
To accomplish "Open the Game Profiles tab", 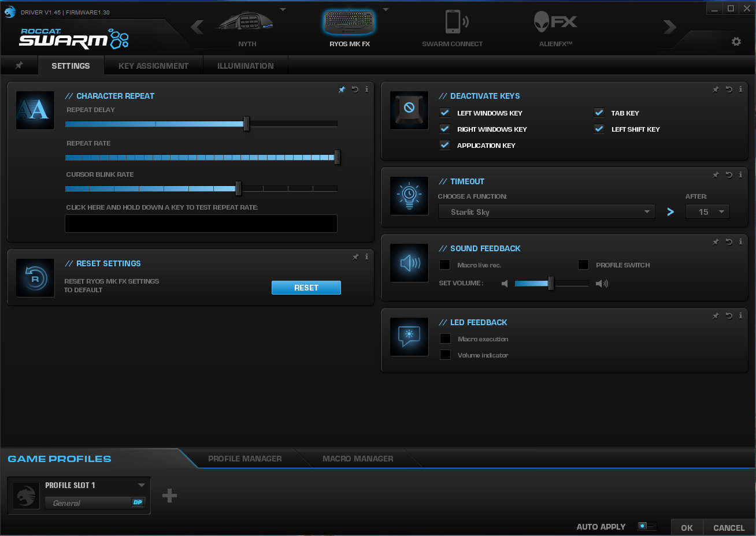I will click(60, 459).
